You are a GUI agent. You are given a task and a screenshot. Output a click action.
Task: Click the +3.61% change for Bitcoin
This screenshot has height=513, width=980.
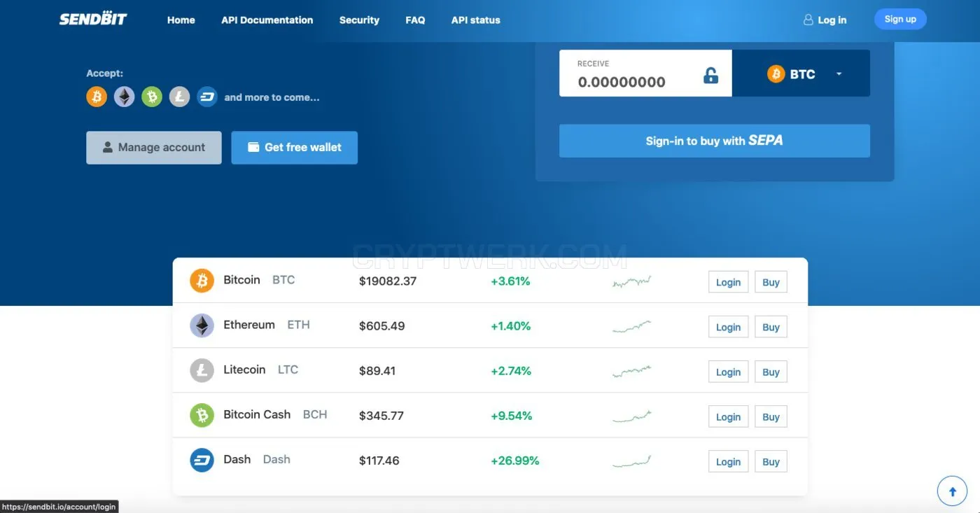[x=510, y=281]
